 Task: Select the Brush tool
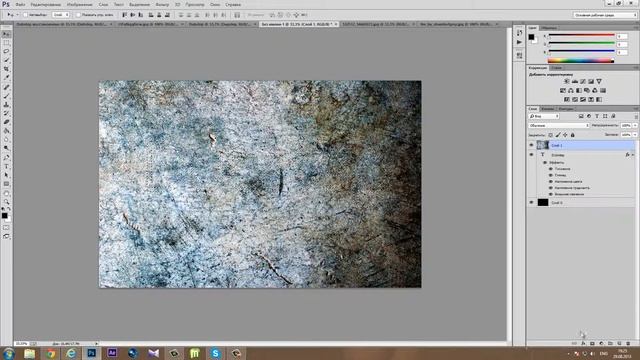[6, 96]
